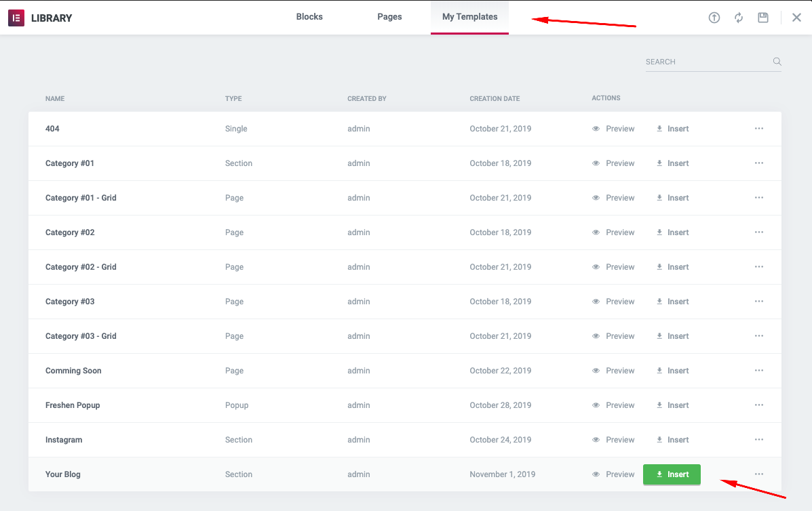Switch to the Blocks tab
The image size is (812, 511).
pyautogui.click(x=309, y=17)
